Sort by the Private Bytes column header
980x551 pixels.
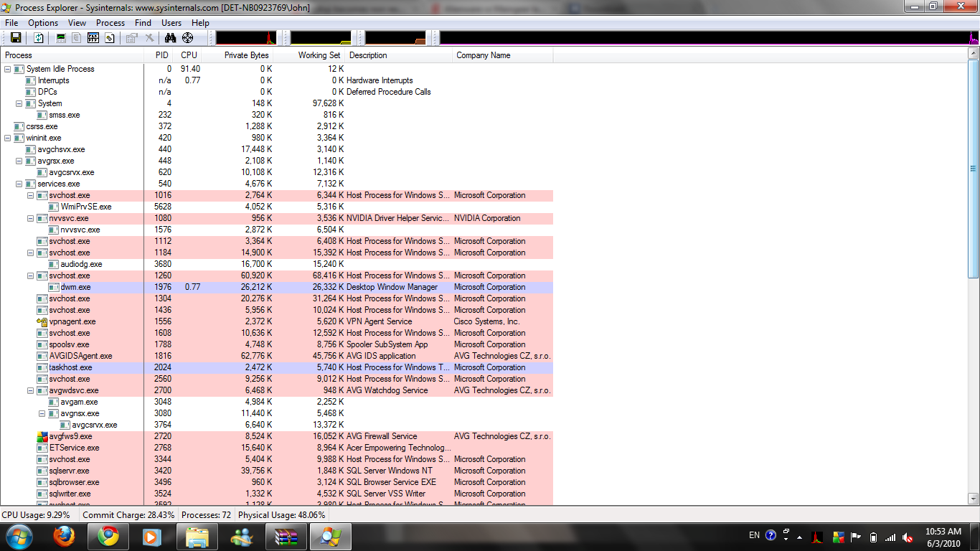click(x=237, y=55)
